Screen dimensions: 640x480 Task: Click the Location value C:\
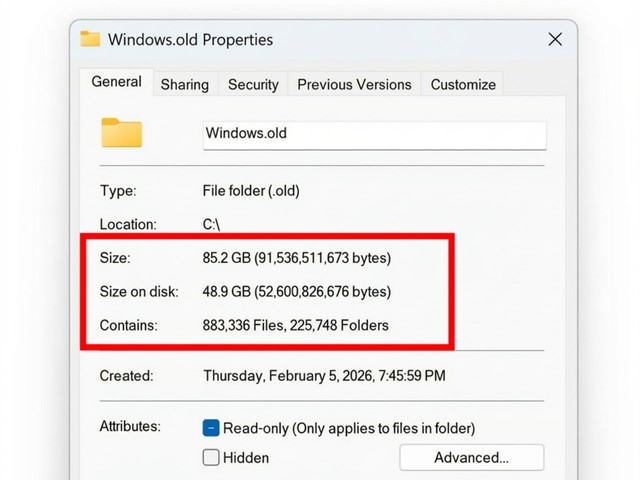tap(211, 224)
